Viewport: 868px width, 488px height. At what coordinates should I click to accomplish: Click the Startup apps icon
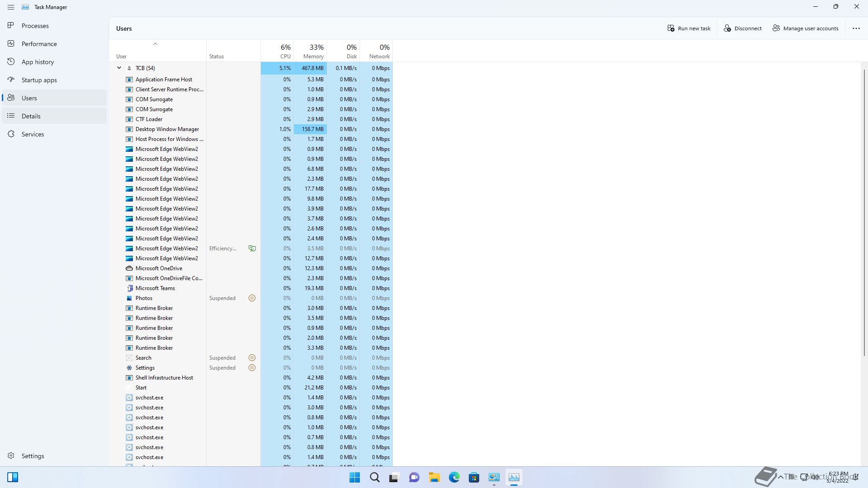pos(11,80)
